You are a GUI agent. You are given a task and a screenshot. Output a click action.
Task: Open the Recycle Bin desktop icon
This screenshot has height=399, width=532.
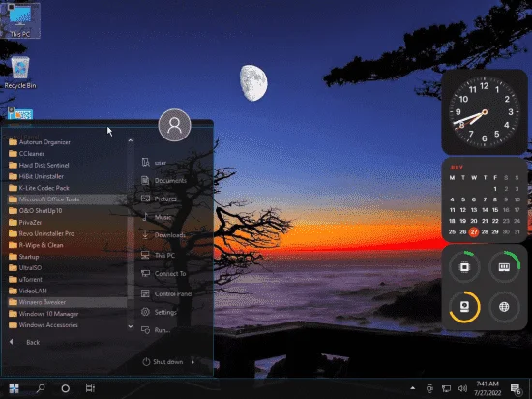[x=20, y=73]
